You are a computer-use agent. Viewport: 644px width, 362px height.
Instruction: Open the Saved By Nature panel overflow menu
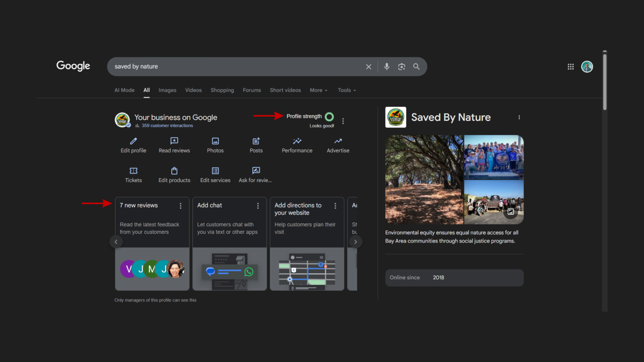tap(519, 117)
